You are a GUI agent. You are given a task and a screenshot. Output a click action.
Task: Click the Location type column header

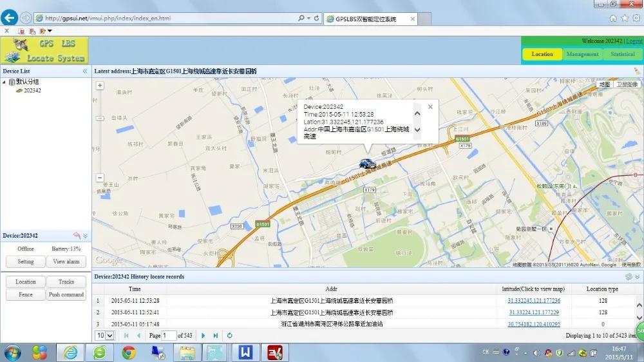pos(602,289)
